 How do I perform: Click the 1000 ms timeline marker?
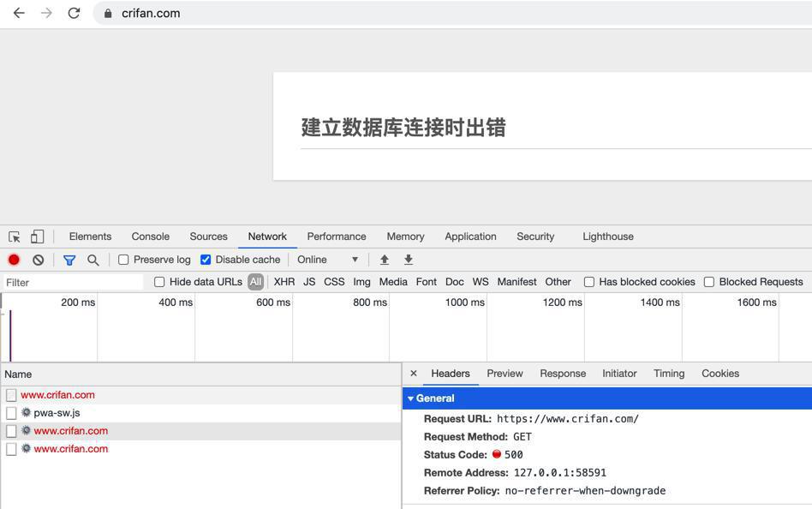(464, 302)
